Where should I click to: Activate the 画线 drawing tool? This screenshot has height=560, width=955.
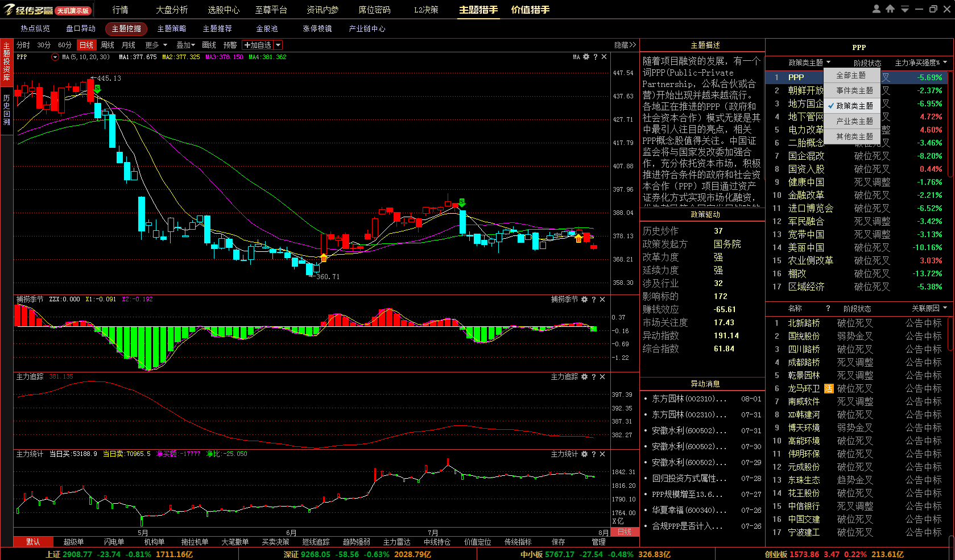[x=209, y=45]
